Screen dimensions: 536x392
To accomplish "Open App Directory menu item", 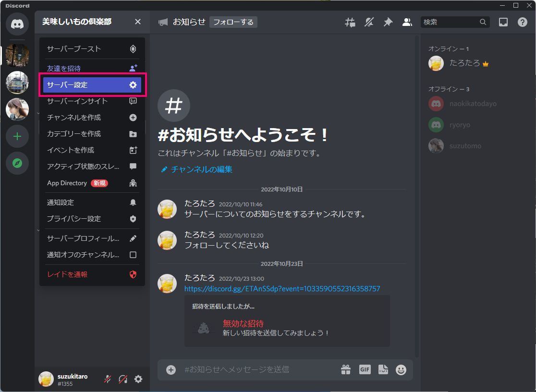I will [x=92, y=183].
